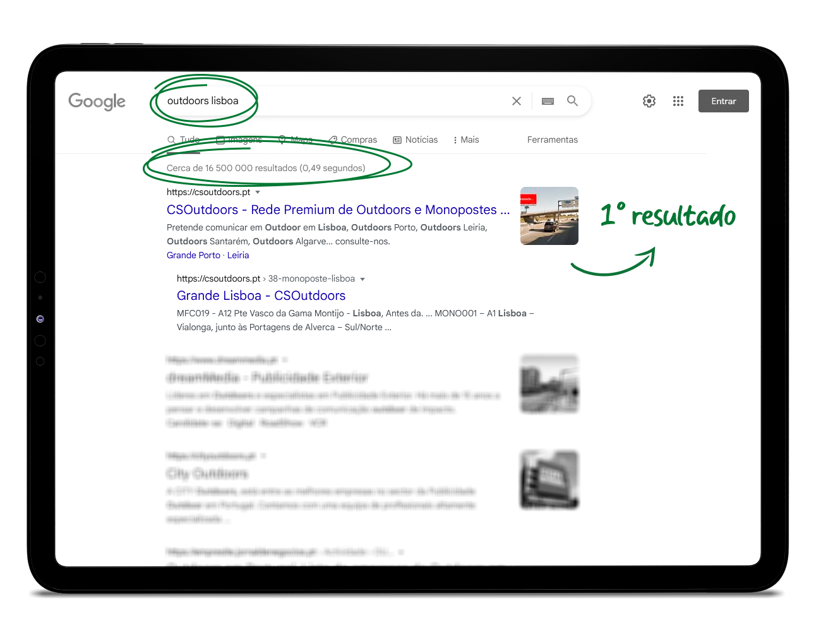Image resolution: width=821 pixels, height=644 pixels.
Task: Switch to the Notícias tab
Action: [416, 140]
